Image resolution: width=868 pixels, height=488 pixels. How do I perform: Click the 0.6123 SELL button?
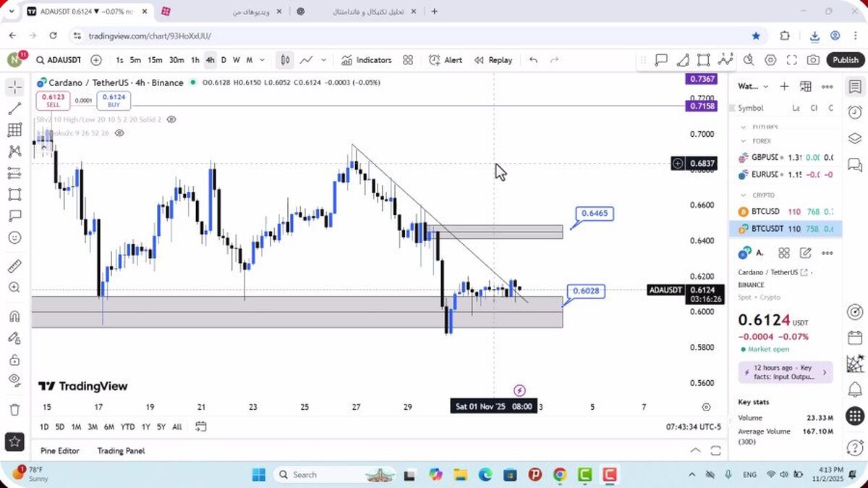[x=54, y=100]
